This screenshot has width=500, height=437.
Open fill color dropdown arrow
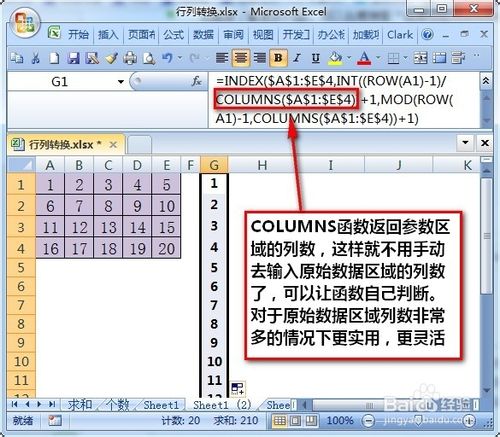click(349, 58)
